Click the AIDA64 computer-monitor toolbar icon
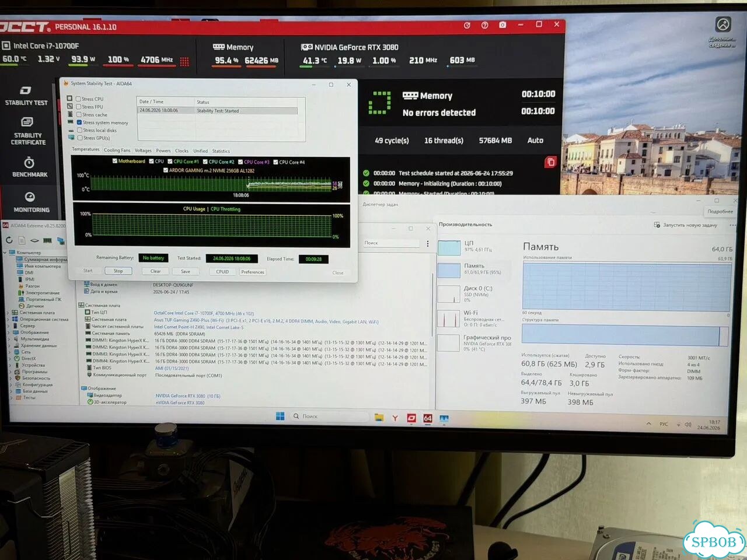Viewport: 747px width, 560px height. [x=60, y=240]
